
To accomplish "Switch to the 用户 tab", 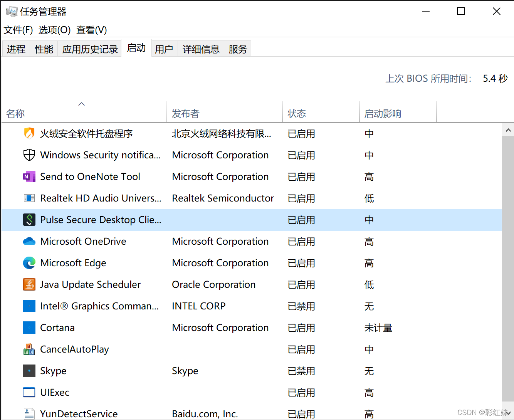I will [164, 49].
